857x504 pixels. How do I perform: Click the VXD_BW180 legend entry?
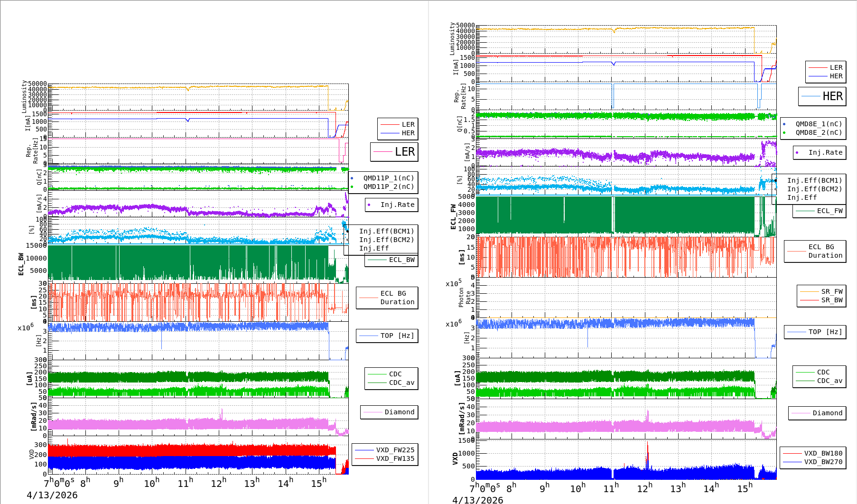pos(823,453)
